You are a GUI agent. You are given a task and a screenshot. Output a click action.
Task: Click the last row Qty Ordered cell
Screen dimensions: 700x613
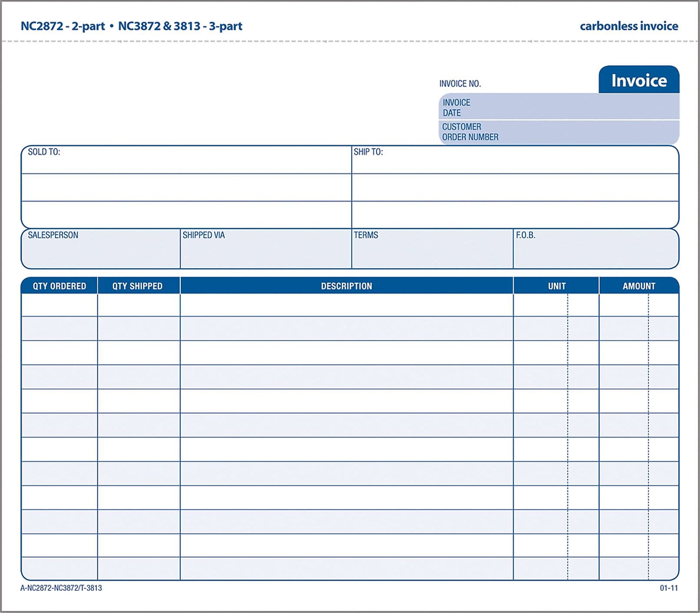[x=60, y=568]
